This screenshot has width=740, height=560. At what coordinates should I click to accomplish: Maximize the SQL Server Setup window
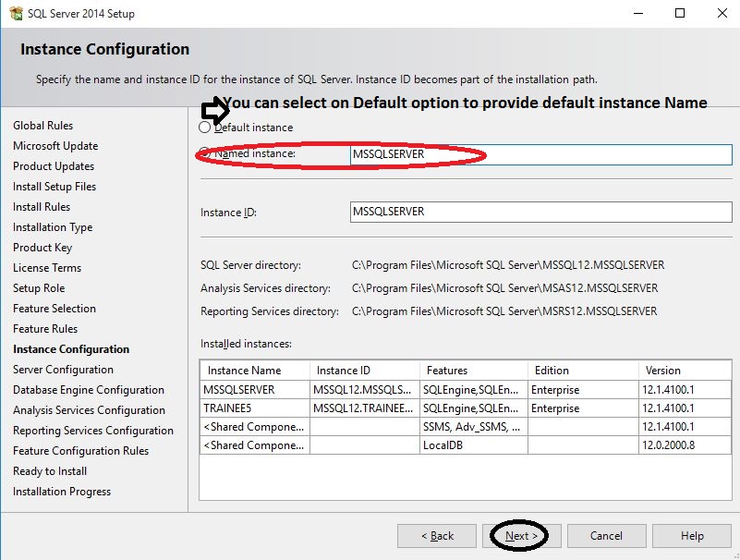coord(680,13)
